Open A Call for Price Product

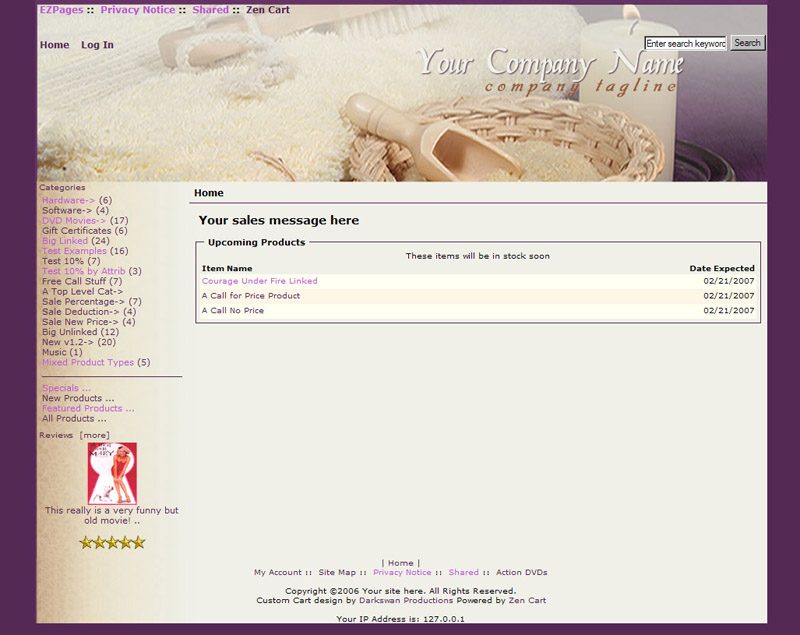click(x=250, y=296)
